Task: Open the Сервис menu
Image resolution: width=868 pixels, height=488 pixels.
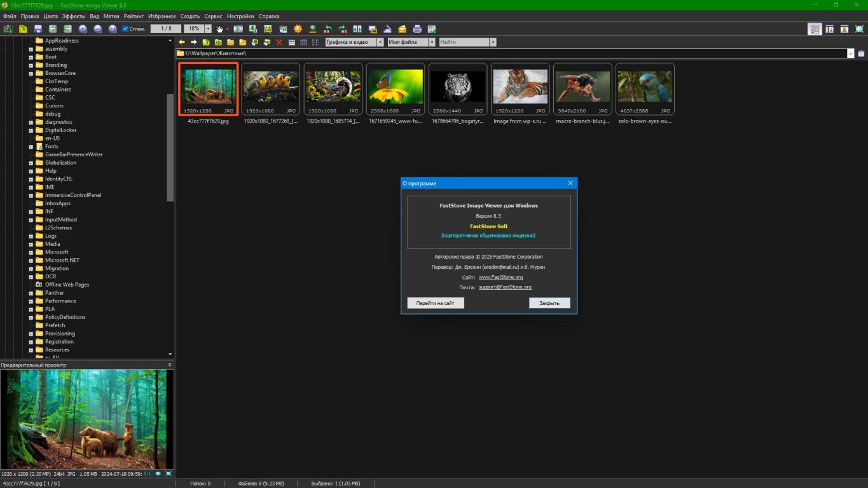Action: tap(213, 16)
